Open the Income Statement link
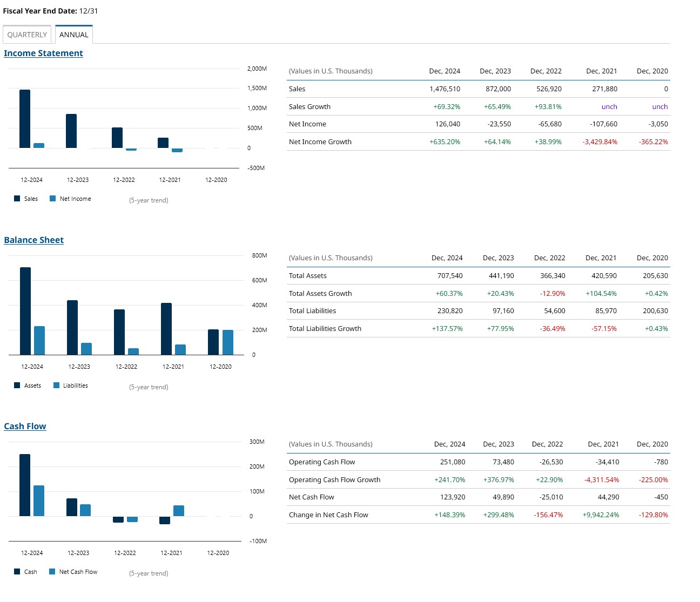Screen dimensions: 700x602 click(x=43, y=53)
